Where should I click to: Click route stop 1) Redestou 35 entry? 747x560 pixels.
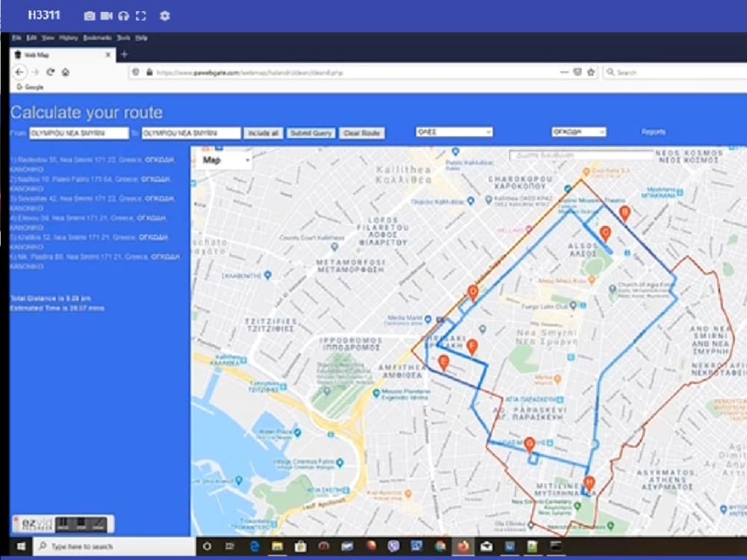click(x=93, y=164)
